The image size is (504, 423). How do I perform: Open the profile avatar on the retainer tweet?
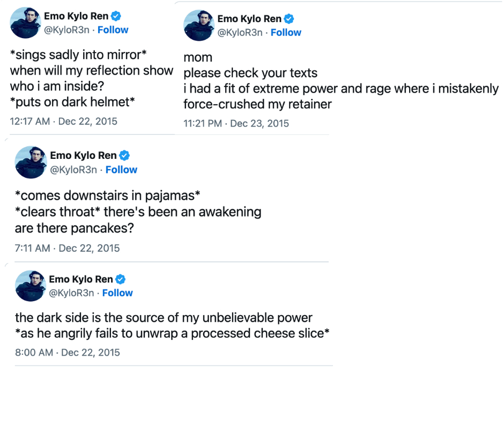(x=199, y=25)
